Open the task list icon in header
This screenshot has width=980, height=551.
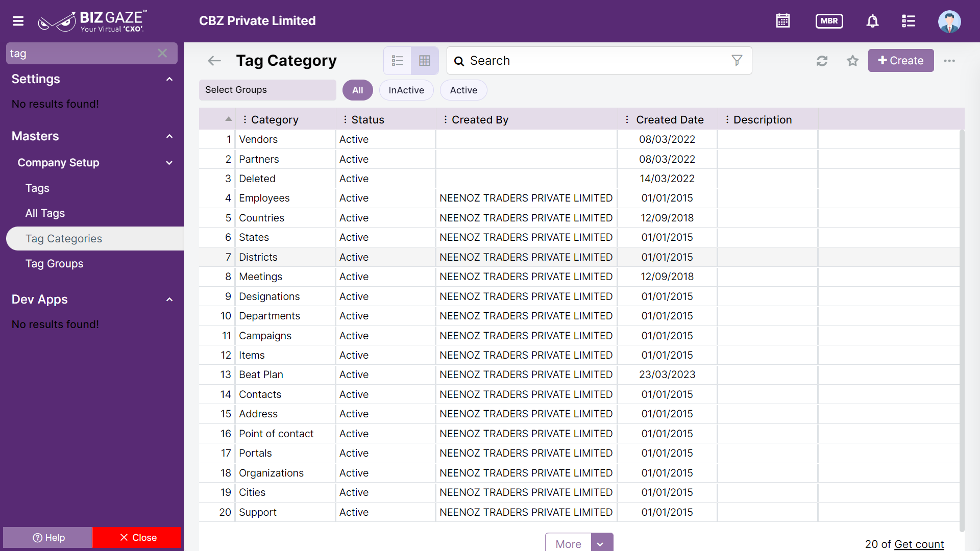tap(909, 21)
